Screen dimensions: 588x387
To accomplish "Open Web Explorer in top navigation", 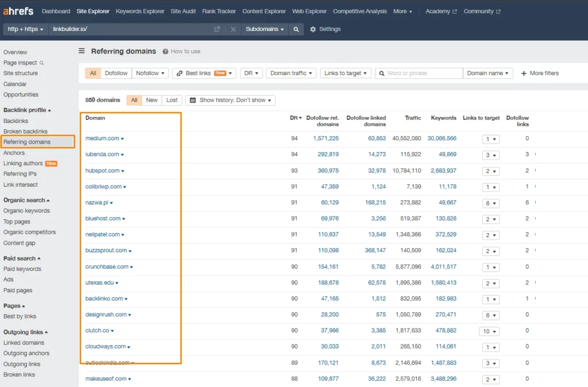I will coord(310,11).
